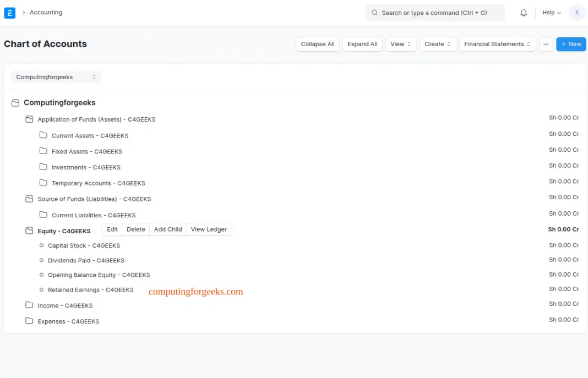The width and height of the screenshot is (588, 378).
Task: Create a record with the New button
Action: tap(571, 44)
